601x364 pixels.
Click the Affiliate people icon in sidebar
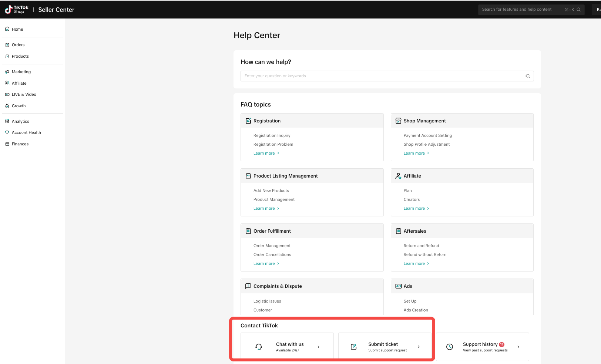coord(7,83)
